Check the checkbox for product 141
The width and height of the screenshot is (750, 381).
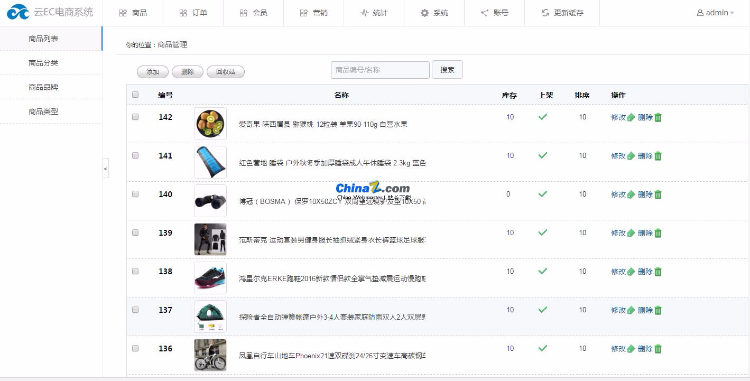[135, 155]
